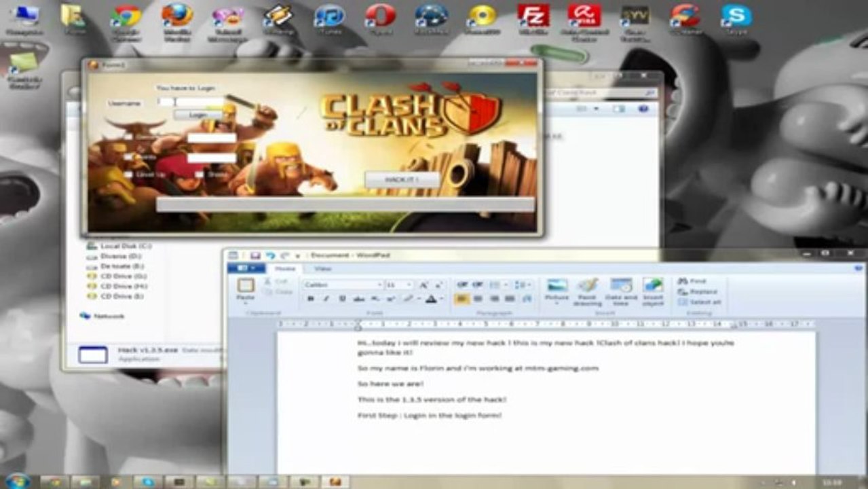Click the progress bar in hack tool
The height and width of the screenshot is (489, 868).
(x=345, y=204)
